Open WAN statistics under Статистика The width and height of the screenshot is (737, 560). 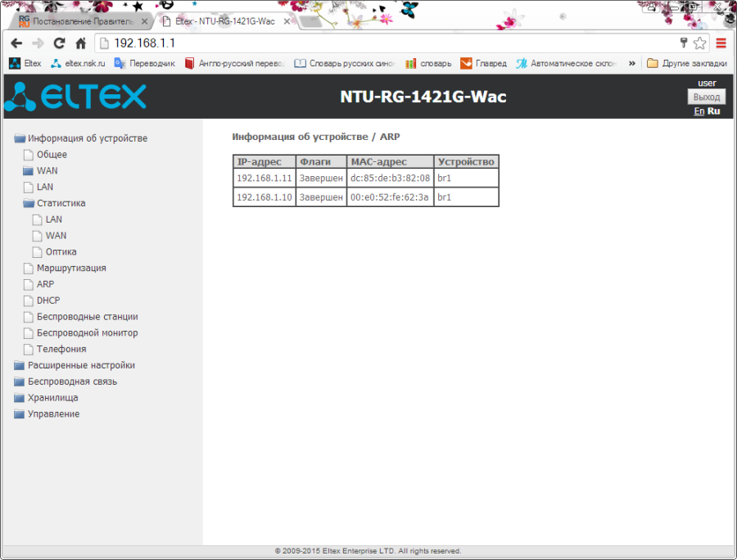pos(49,235)
